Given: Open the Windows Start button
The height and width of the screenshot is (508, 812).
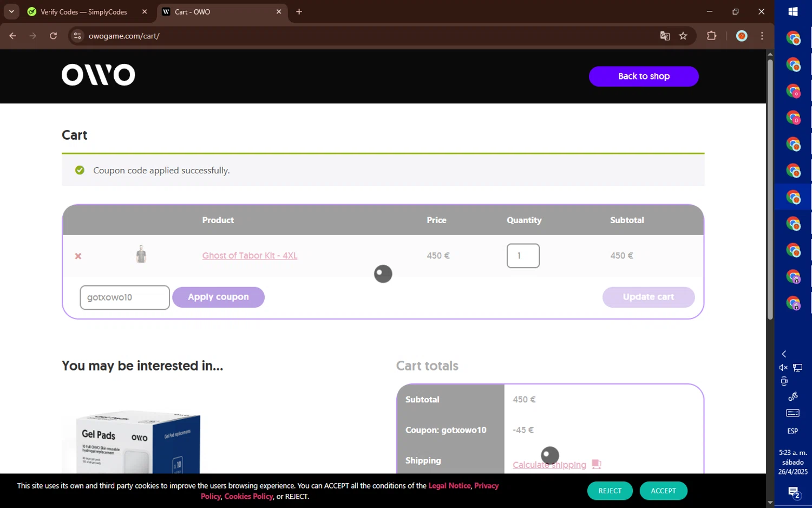Looking at the screenshot, I should 793,11.
